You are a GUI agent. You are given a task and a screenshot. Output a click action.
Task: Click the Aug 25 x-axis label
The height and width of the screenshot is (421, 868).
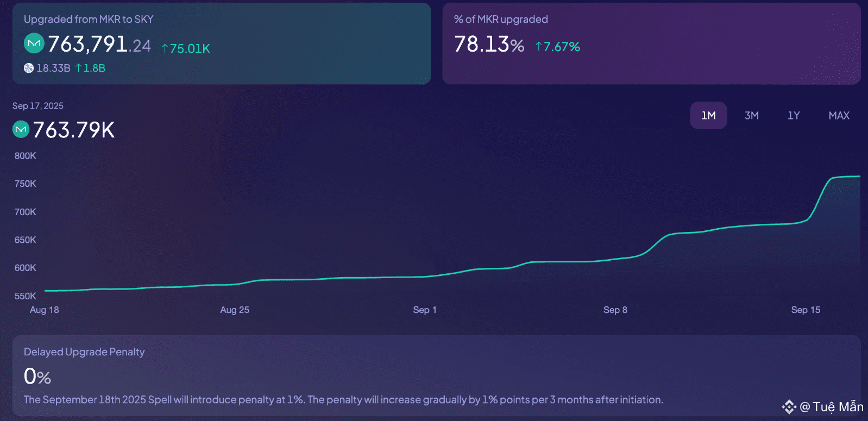(x=235, y=310)
